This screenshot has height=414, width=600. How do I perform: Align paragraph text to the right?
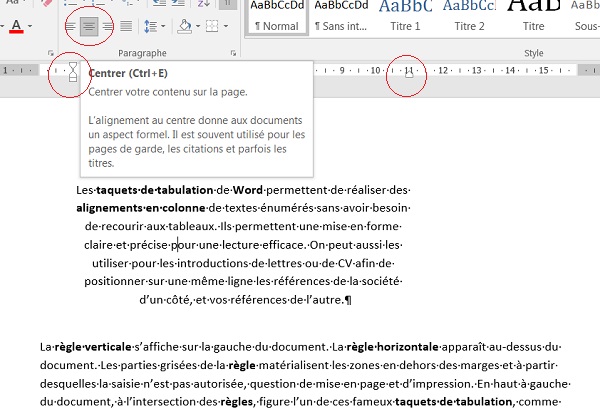(x=108, y=26)
